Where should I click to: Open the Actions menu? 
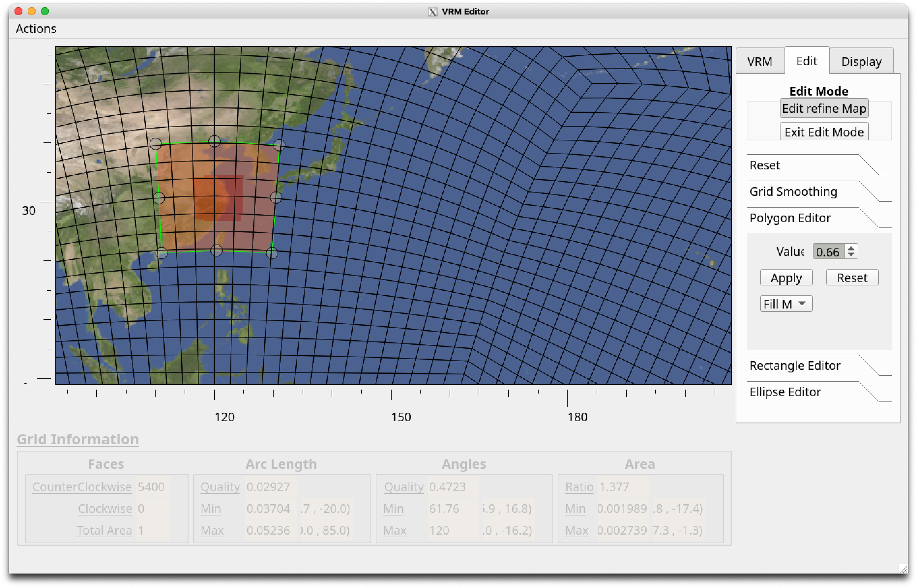coord(36,29)
